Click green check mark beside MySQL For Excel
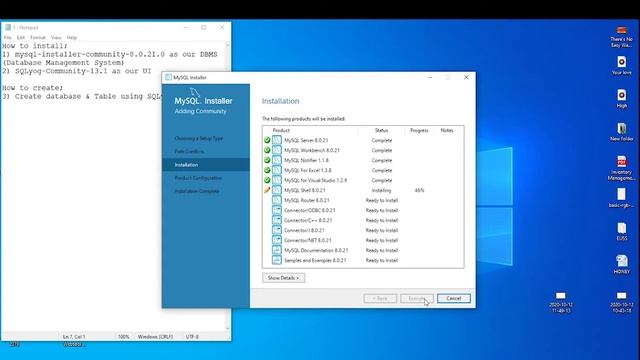The height and width of the screenshot is (360, 640). (267, 170)
